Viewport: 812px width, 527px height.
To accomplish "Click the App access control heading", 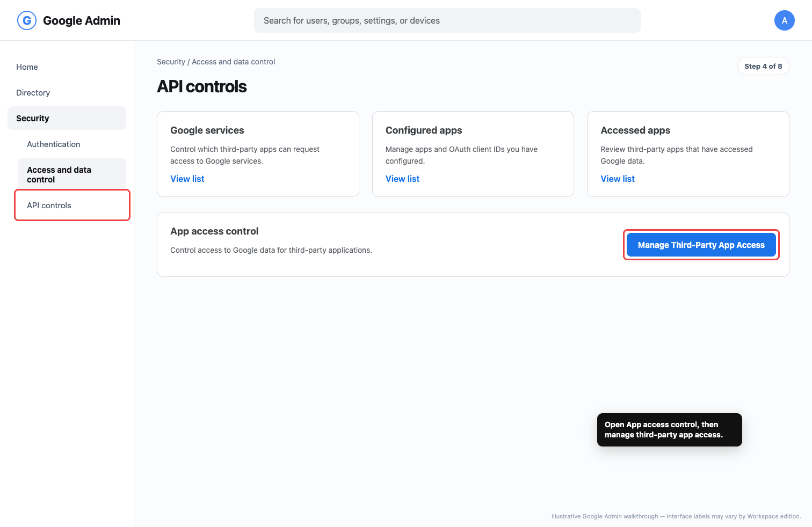I will click(x=214, y=231).
